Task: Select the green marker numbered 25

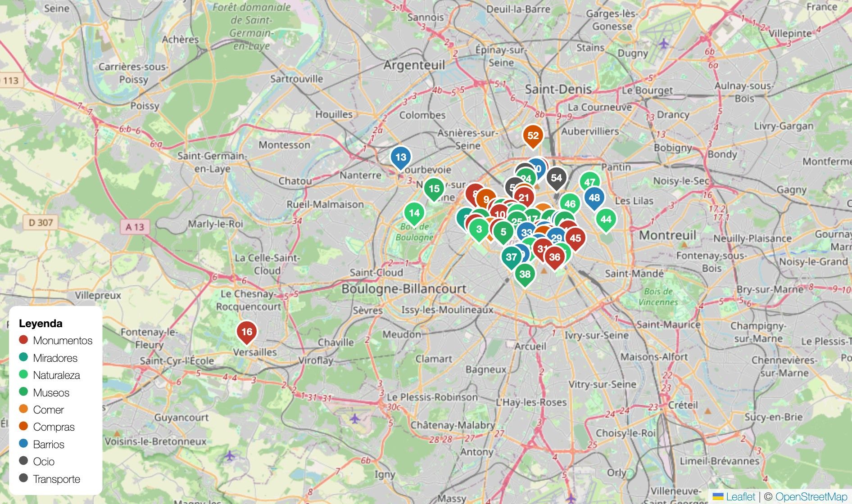Action: [x=517, y=221]
